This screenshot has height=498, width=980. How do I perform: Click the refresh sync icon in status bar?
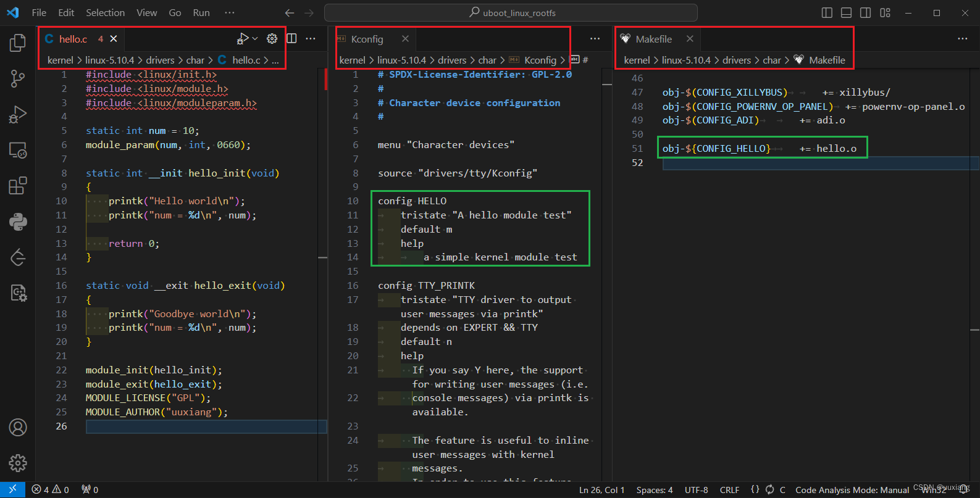tap(769, 489)
